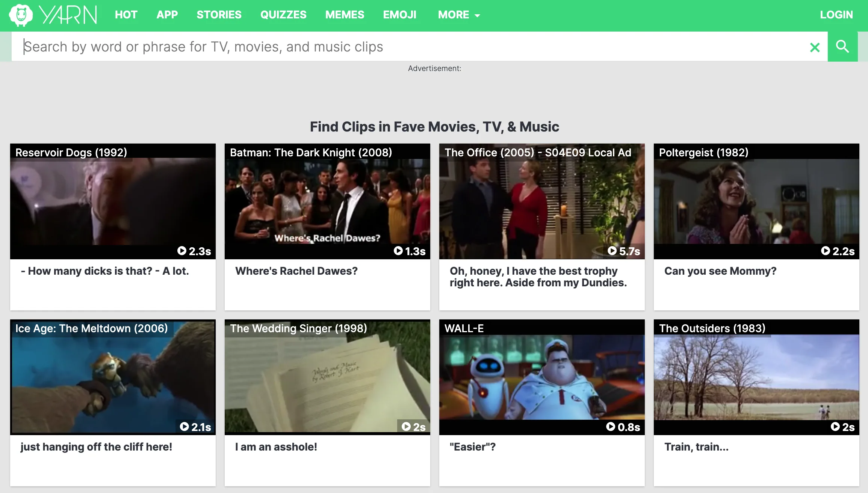Go to the APP page
The width and height of the screenshot is (868, 493).
tap(167, 15)
